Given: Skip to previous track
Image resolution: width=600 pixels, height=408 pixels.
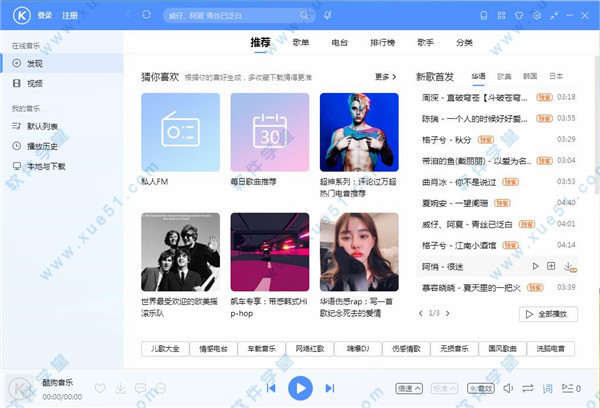Looking at the screenshot, I should click(271, 388).
